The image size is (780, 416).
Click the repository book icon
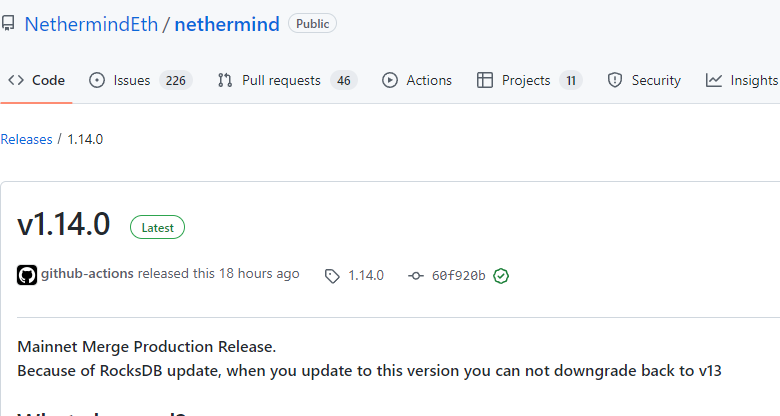point(7,23)
